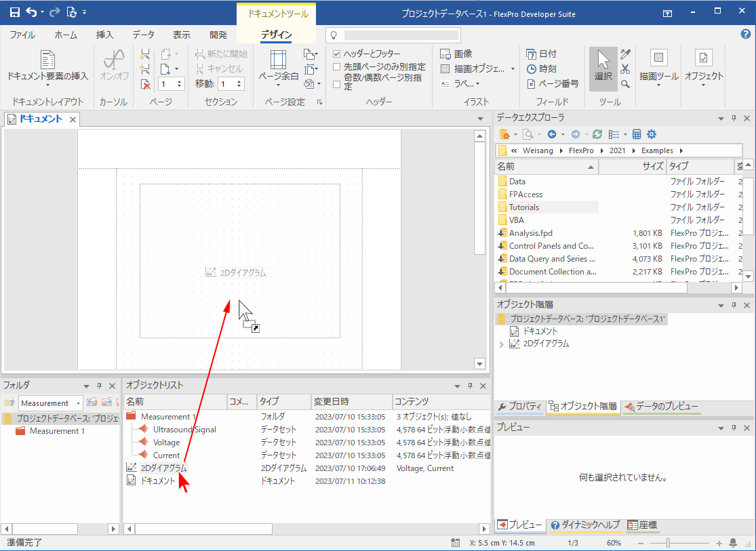Switch to the ホーム ribbon tab
Viewport: 756px width, 551px height.
click(66, 35)
